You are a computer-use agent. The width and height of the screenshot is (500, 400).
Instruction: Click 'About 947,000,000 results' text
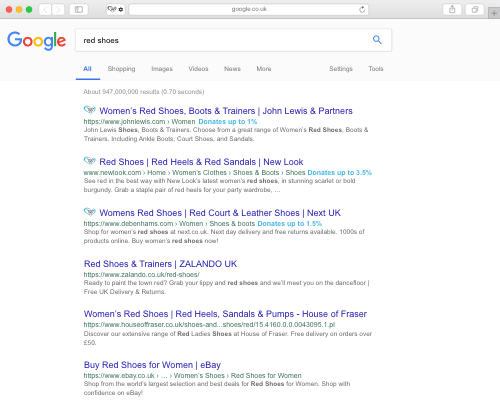(144, 92)
